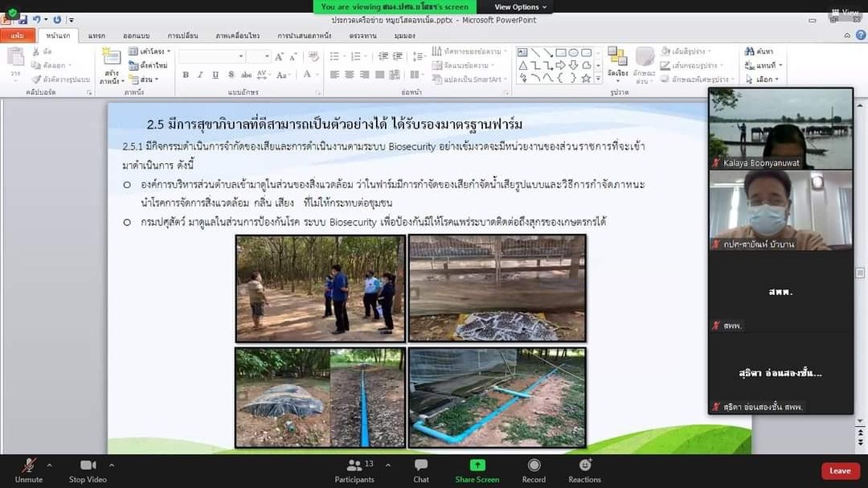The image size is (868, 488).
Task: Click the Cut scissors icon
Action: pos(36,52)
